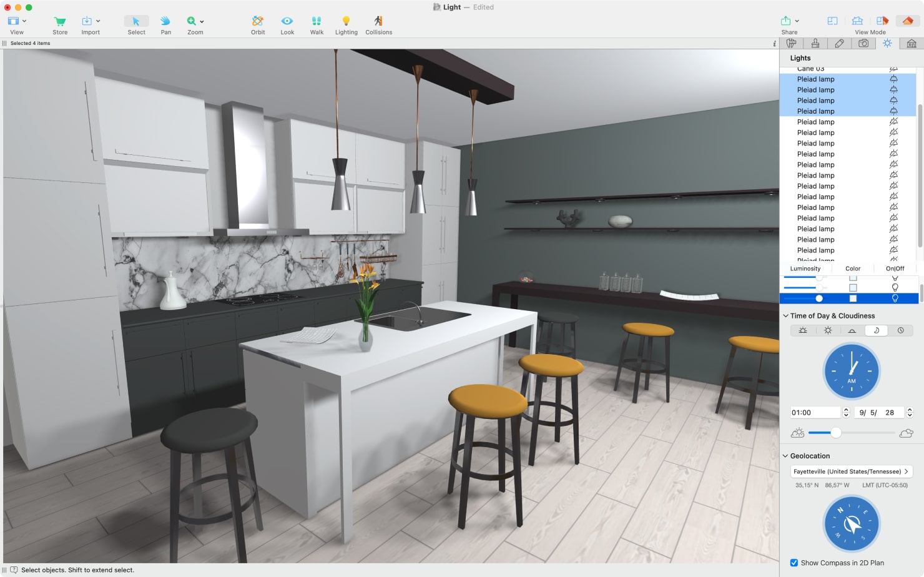Click the On|Off column header
Screen dimensions: 924x577
(x=895, y=269)
